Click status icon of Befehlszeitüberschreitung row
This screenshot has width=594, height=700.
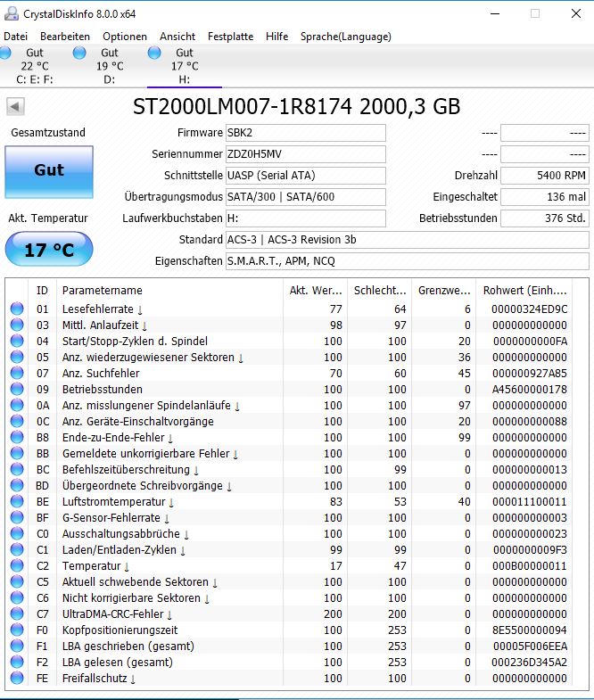17,469
